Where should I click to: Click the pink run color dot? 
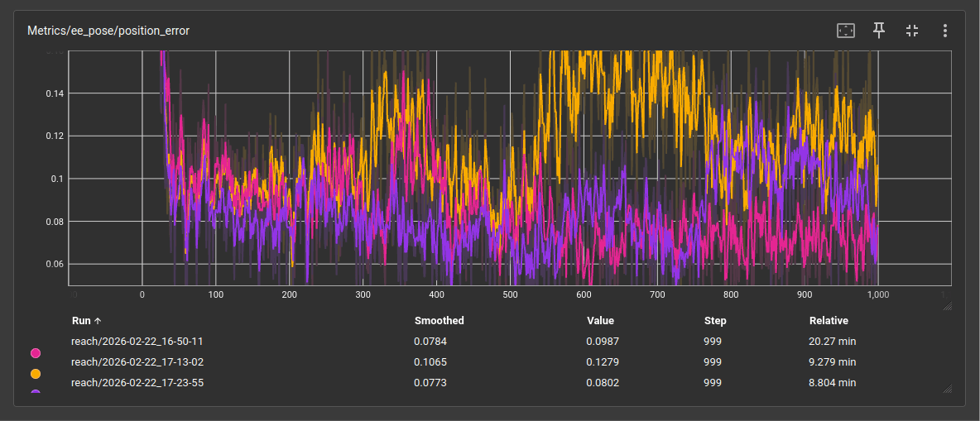36,353
